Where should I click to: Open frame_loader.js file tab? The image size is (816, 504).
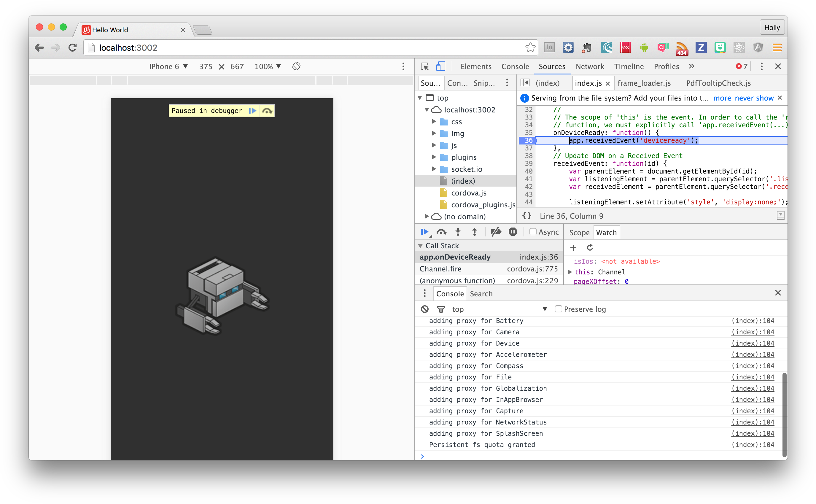pyautogui.click(x=644, y=83)
